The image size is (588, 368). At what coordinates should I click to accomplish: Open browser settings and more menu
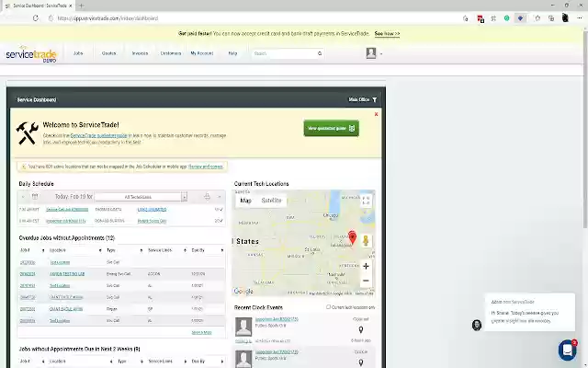[580, 18]
